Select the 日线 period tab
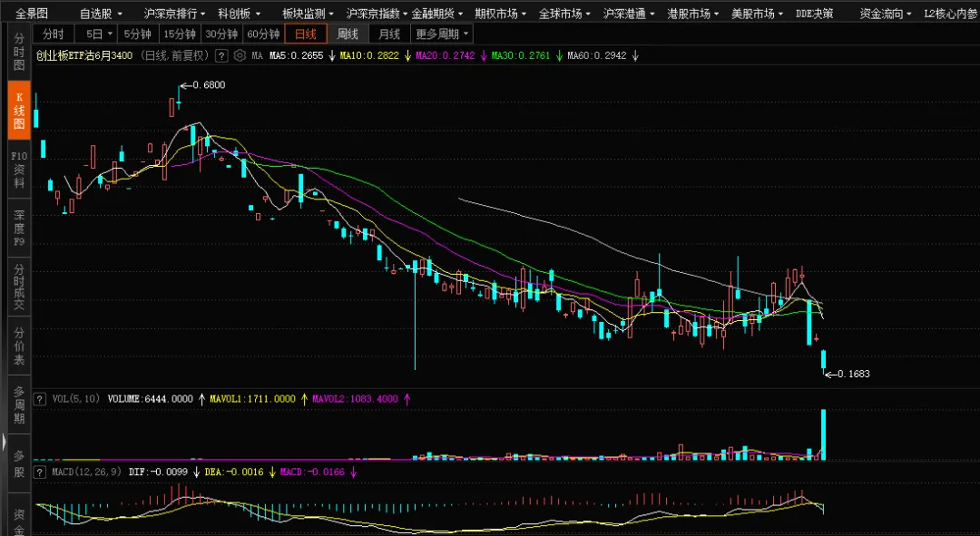Viewport: 980px width, 536px height. 306,34
